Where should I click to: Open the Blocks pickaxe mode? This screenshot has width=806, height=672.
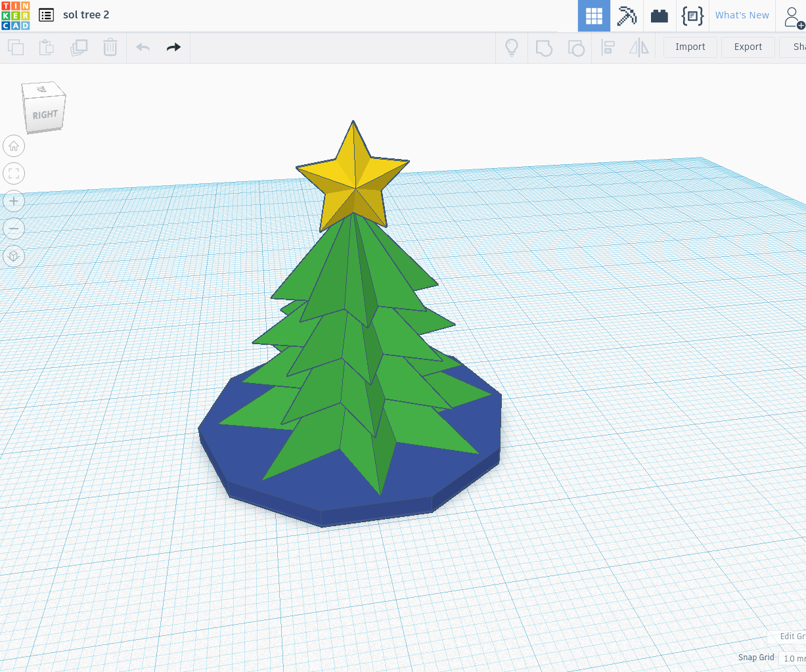click(x=627, y=16)
